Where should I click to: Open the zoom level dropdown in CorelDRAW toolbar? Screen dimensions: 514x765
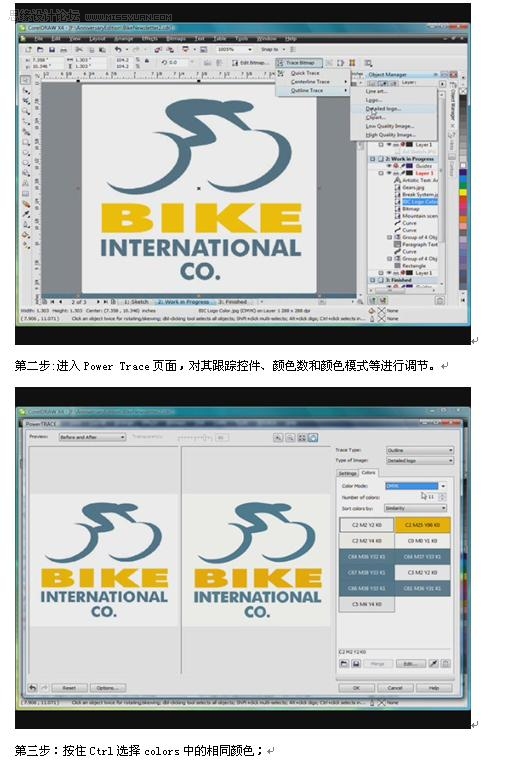[250, 49]
